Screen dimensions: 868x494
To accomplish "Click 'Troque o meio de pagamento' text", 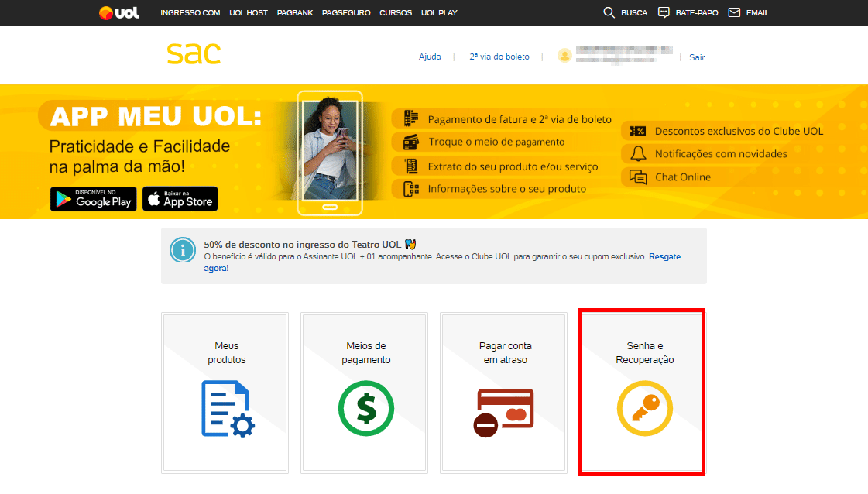I will tap(496, 142).
